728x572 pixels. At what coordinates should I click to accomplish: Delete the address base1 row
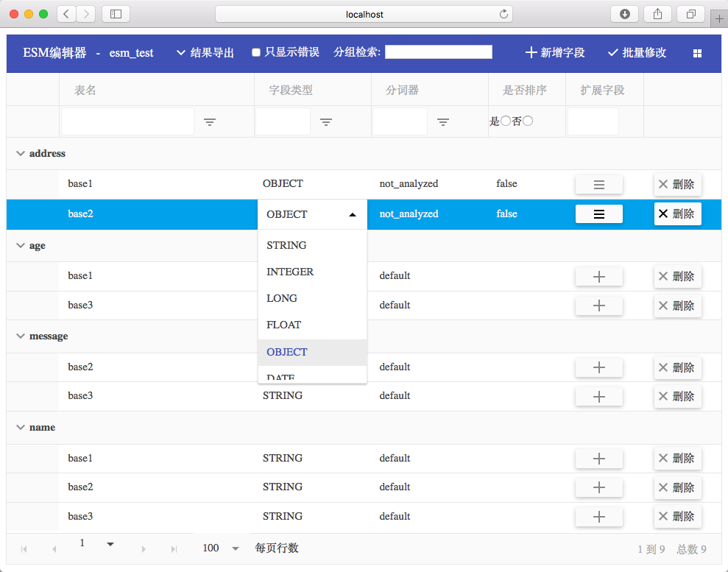[x=677, y=184]
